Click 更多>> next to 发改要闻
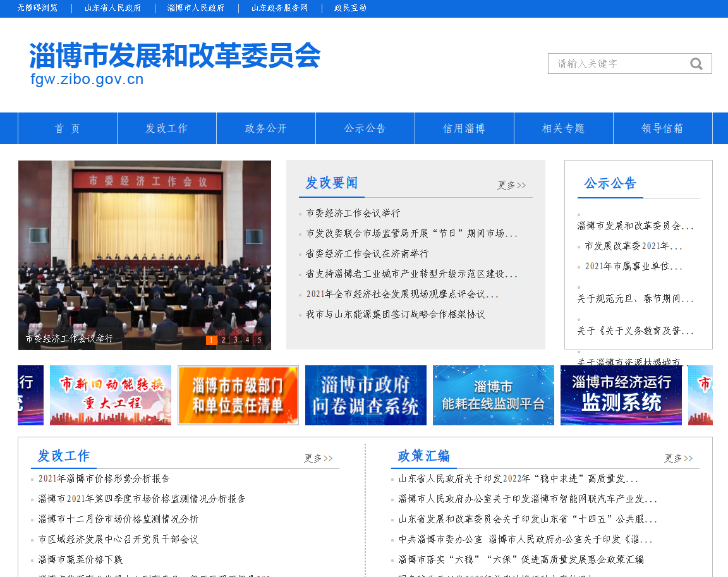Image resolution: width=728 pixels, height=577 pixels. [512, 185]
